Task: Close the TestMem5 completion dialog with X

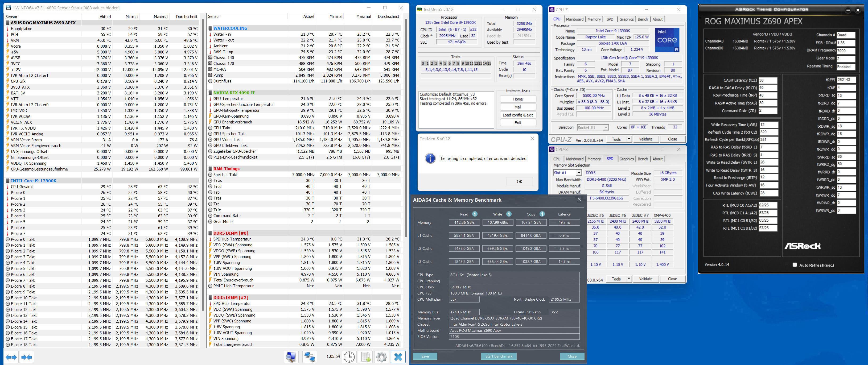Action: click(x=532, y=139)
